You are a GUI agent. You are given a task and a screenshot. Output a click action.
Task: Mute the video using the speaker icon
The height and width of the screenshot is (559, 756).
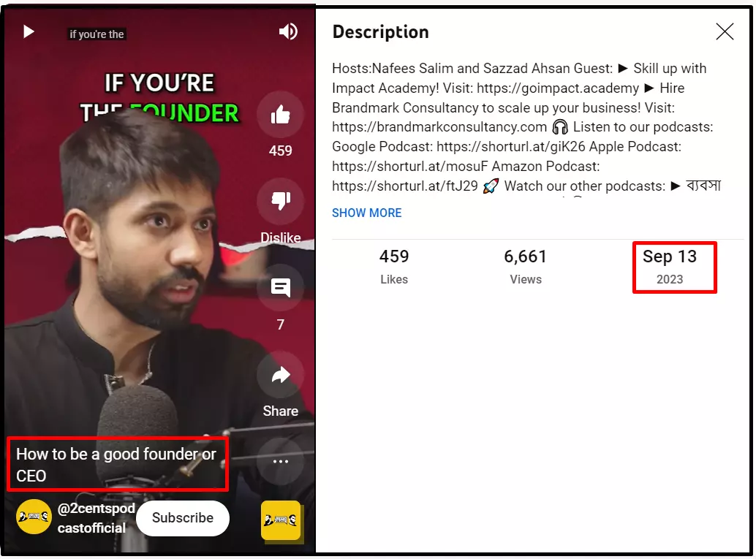(288, 32)
